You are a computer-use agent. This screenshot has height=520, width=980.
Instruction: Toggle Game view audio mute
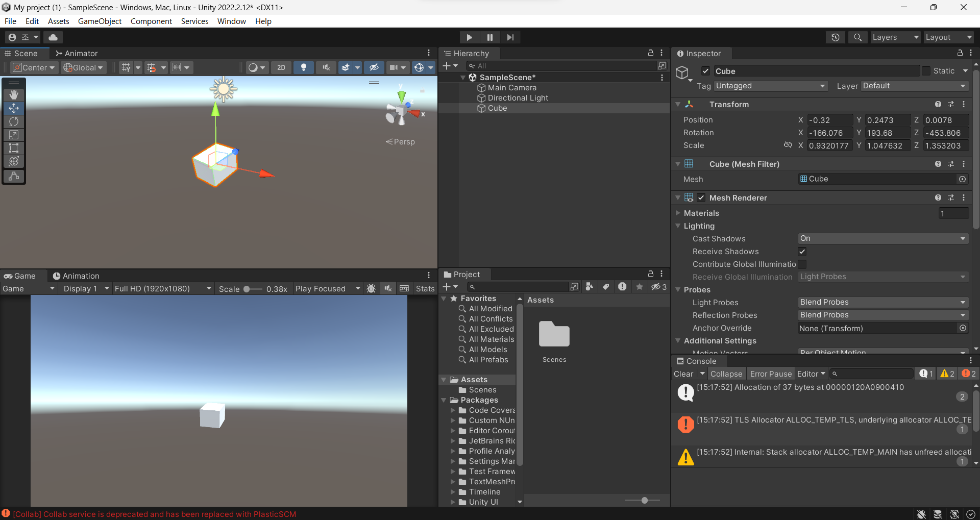(388, 288)
